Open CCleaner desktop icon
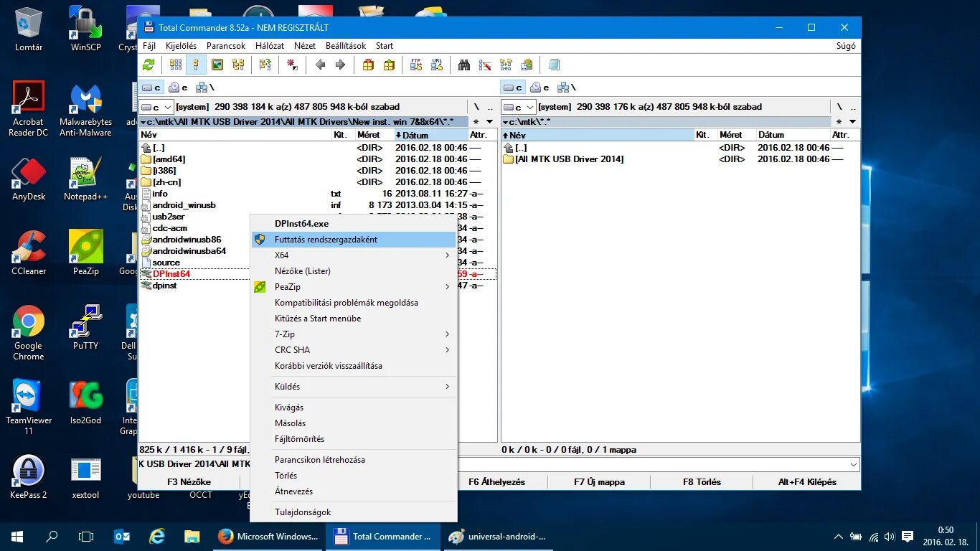The image size is (980, 551). 29,253
